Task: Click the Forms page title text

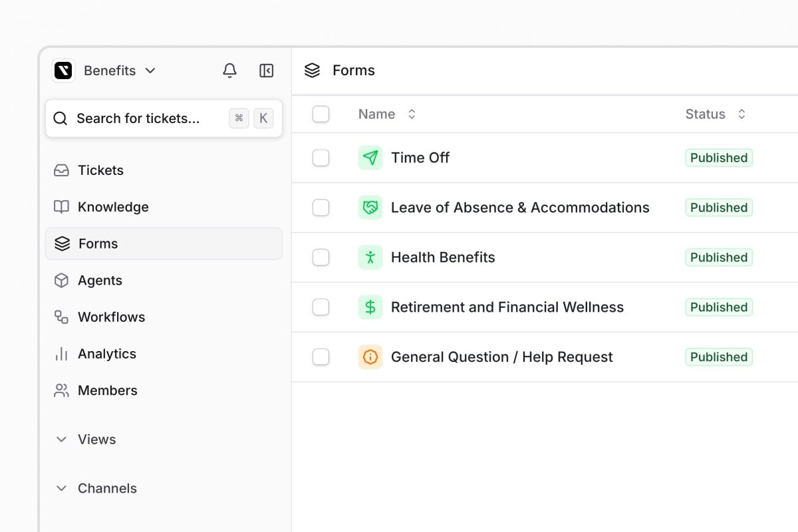Action: pos(354,70)
